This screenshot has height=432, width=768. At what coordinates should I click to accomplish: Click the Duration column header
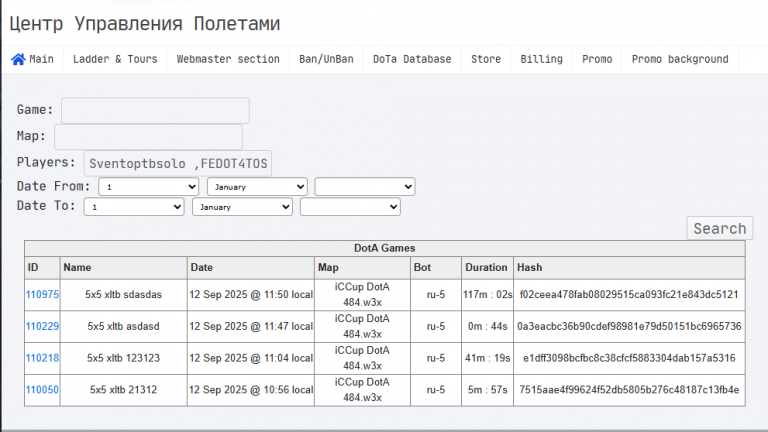click(x=487, y=267)
